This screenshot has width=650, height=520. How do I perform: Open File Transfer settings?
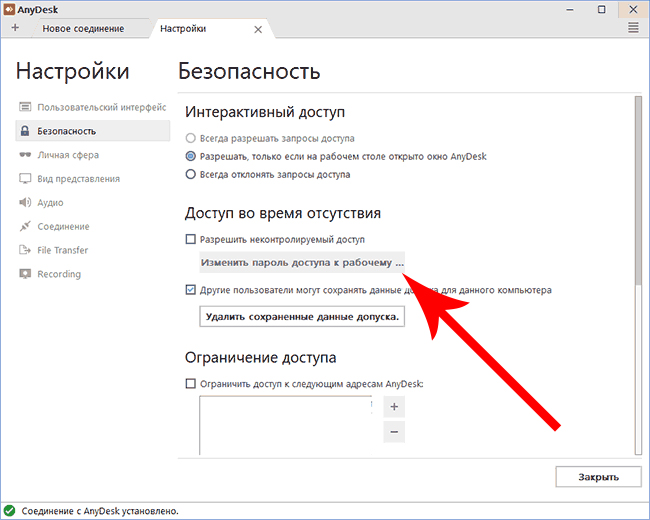[x=93, y=250]
